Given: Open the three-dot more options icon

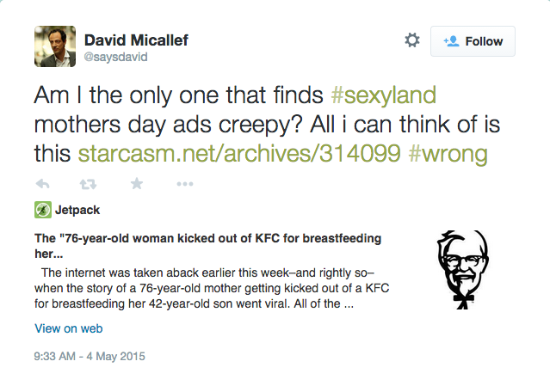Looking at the screenshot, I should 185,184.
